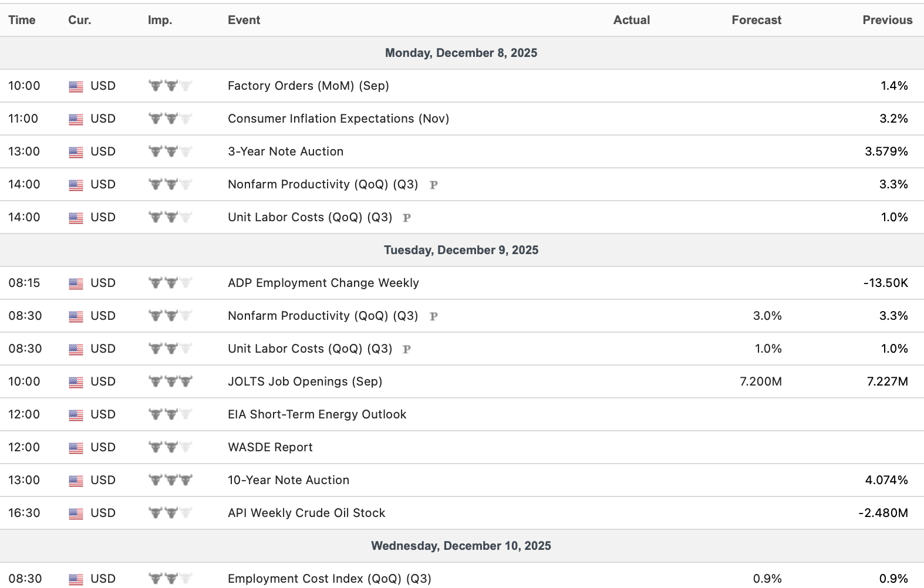The image size is (924, 588).
Task: Click the importance bulls for ADP Employment Change Weekly
Action: coord(170,283)
